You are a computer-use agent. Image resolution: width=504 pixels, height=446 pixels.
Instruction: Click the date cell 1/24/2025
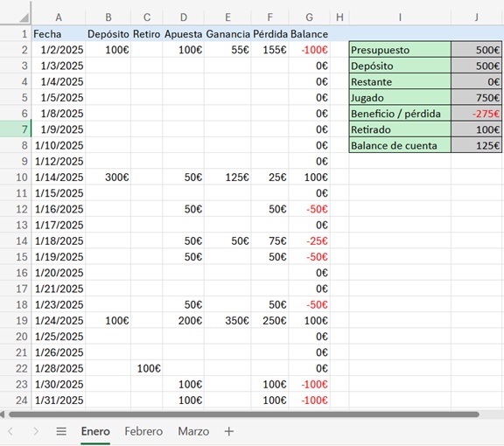point(59,320)
